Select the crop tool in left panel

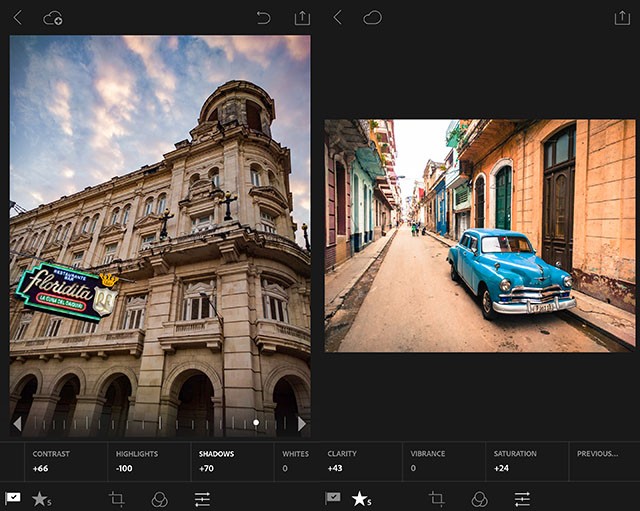(117, 498)
